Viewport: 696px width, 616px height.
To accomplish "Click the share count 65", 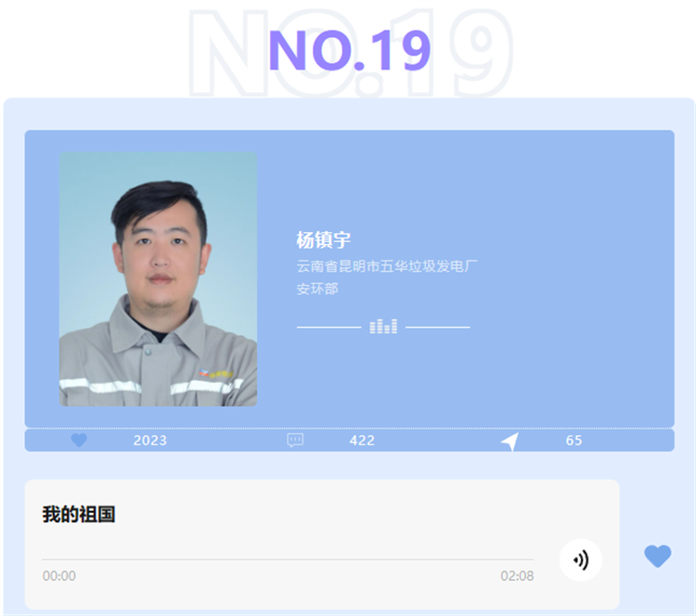I will [574, 441].
